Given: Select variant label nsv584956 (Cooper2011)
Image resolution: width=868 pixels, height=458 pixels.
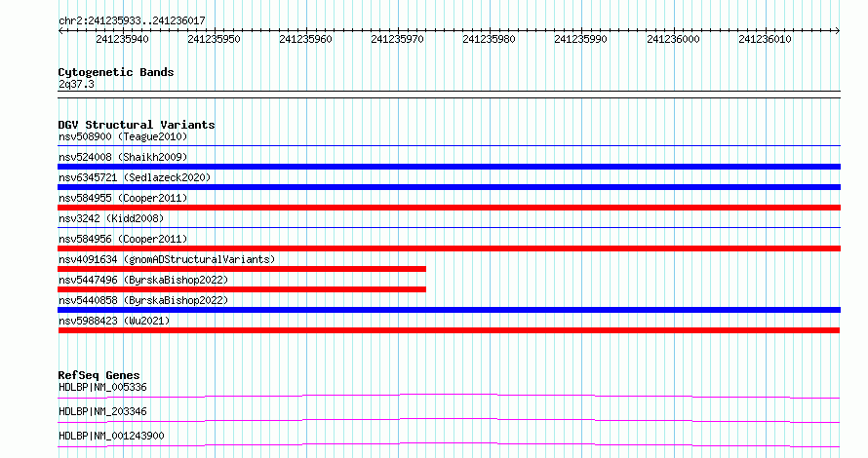Looking at the screenshot, I should coord(123,239).
